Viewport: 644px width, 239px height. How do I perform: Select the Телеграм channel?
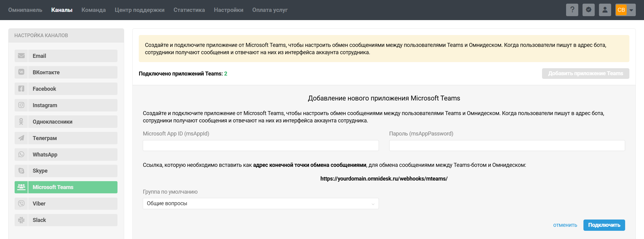click(x=66, y=138)
